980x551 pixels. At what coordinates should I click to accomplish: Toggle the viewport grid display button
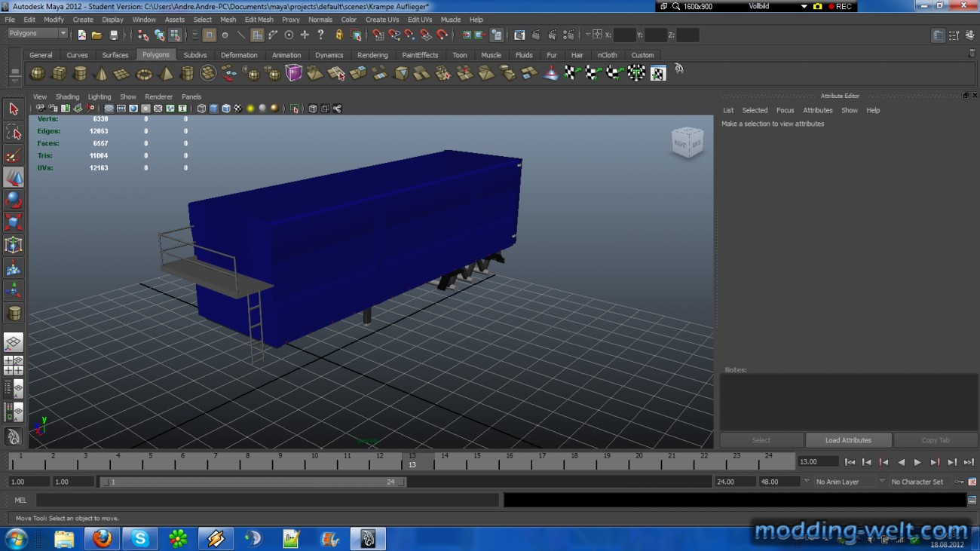[109, 109]
